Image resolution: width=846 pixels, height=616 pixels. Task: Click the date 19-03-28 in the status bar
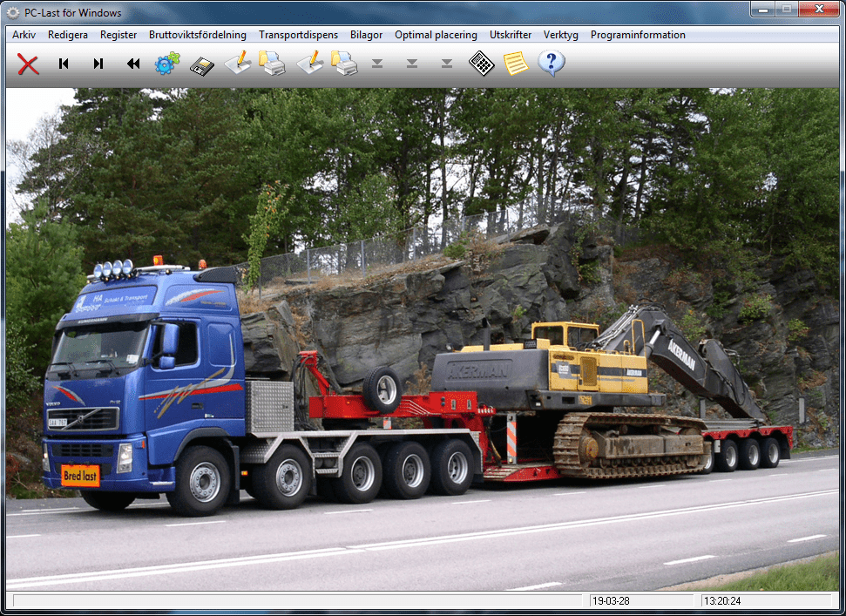tap(611, 601)
